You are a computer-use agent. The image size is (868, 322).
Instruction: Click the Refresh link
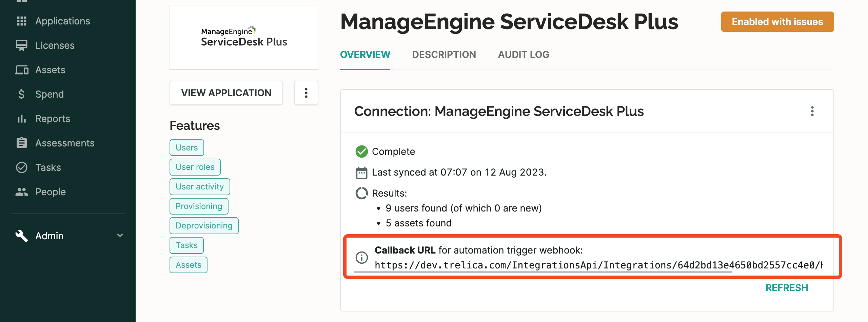point(787,288)
